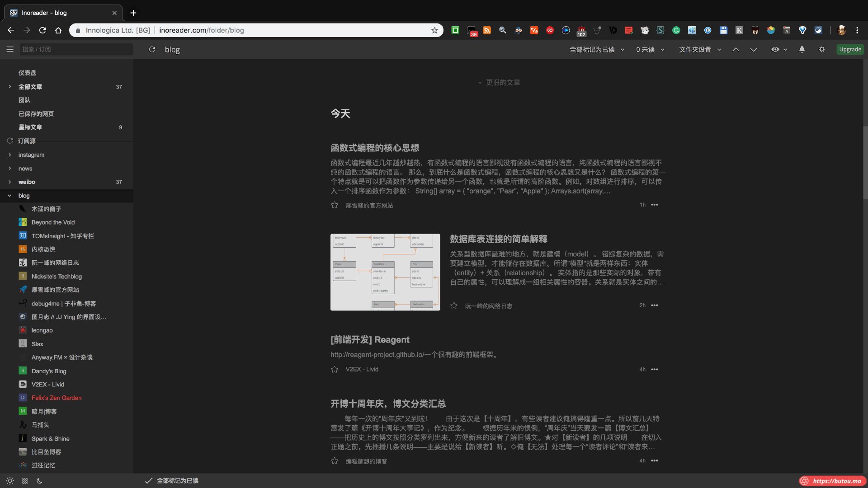Open more options for Reagent article

pos(654,370)
